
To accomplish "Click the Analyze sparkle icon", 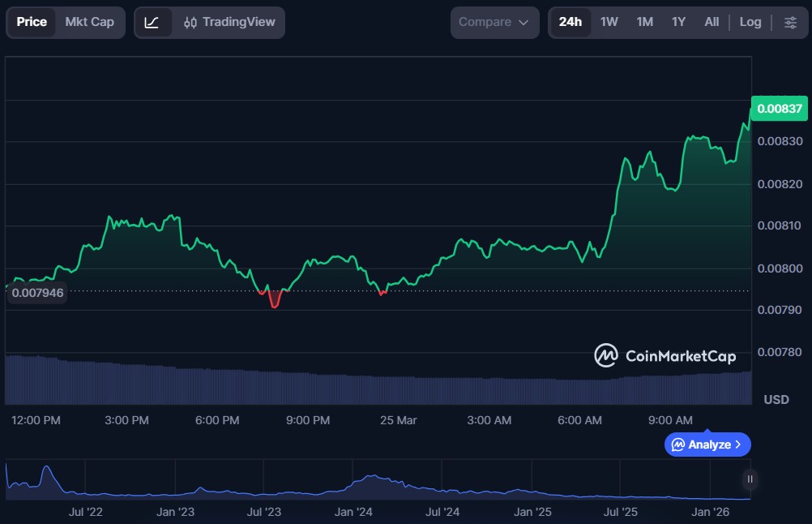I will [x=677, y=445].
